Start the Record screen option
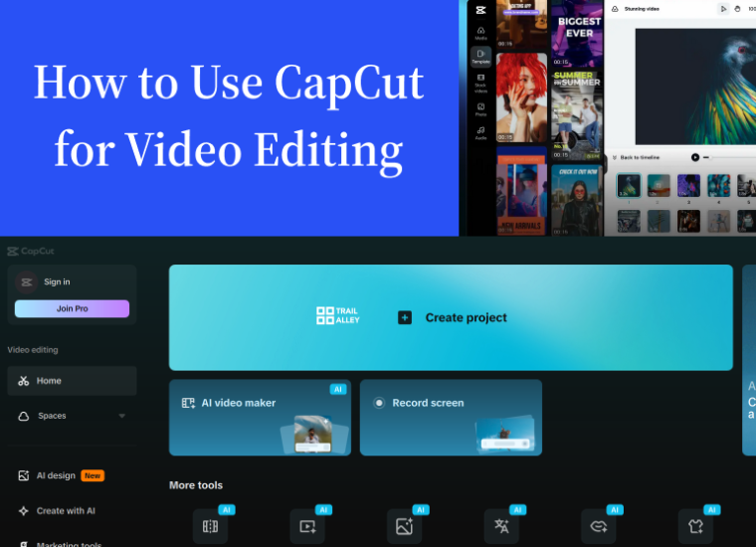Image resolution: width=756 pixels, height=547 pixels. (x=451, y=417)
